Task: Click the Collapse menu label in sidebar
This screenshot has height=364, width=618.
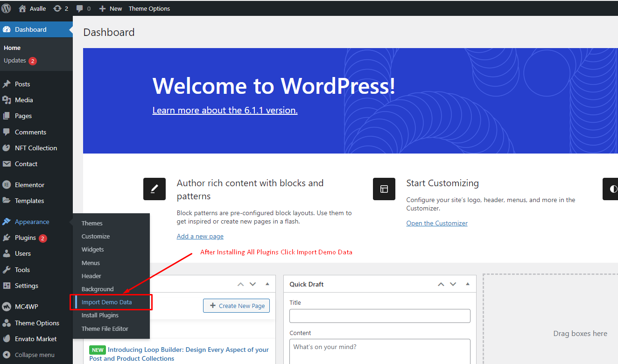Action: point(35,355)
